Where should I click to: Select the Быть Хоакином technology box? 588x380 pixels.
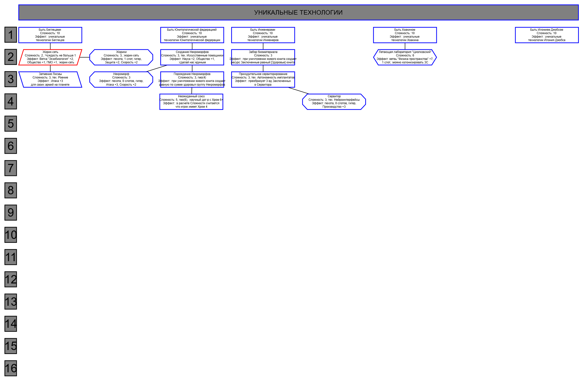point(405,35)
